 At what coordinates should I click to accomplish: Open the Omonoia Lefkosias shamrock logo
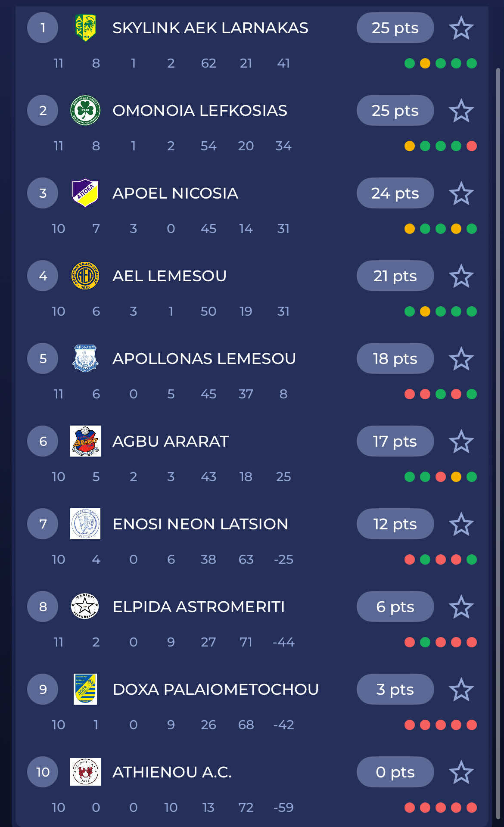[85, 111]
